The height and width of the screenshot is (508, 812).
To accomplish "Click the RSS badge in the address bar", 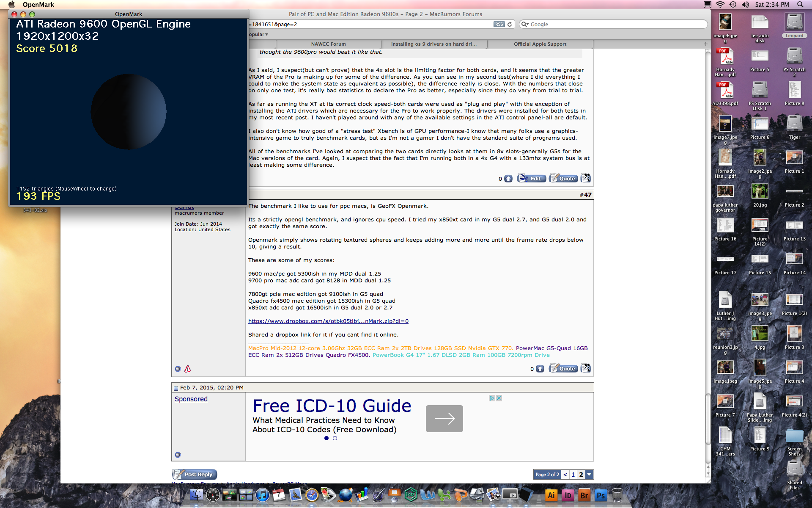I will tap(499, 25).
